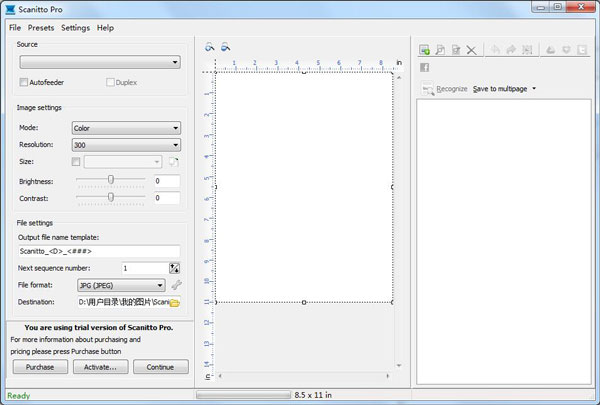Click the edit image pencil icon
Image resolution: width=600 pixels, height=405 pixels.
tap(456, 50)
